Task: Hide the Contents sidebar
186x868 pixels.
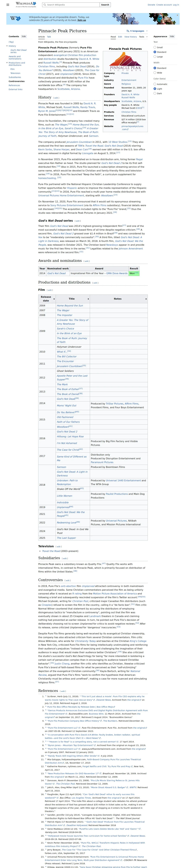Action: [x=24, y=36]
